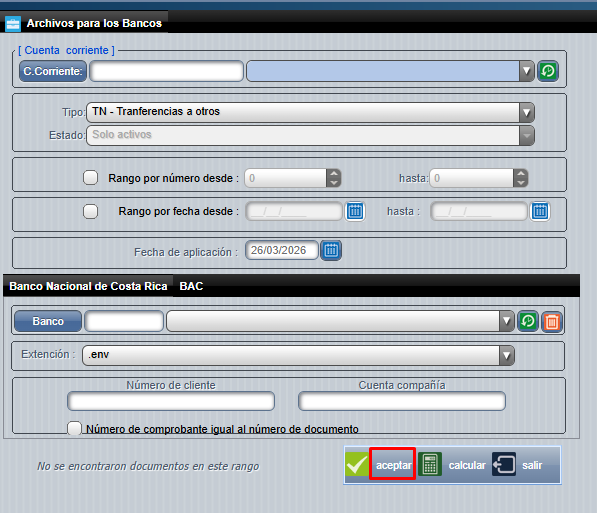The image size is (597, 513).
Task: Open calendar for Rango por fecha desde
Action: pos(355,211)
